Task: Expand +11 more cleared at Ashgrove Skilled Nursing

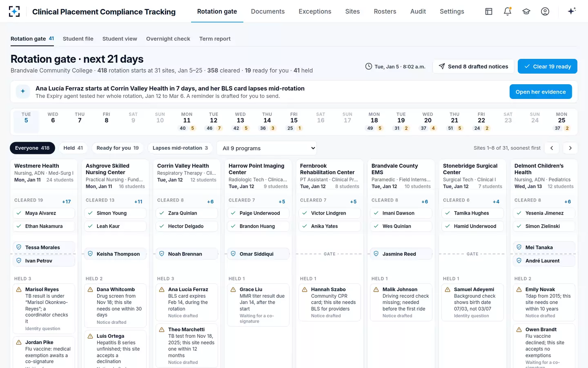Action: point(138,202)
